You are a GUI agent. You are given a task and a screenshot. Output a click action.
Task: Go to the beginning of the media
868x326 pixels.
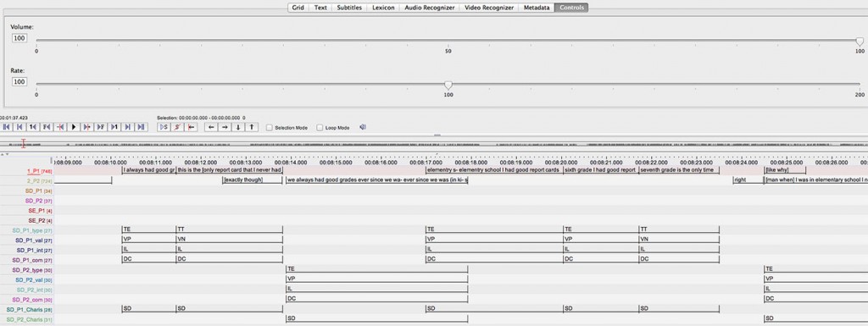click(7, 127)
